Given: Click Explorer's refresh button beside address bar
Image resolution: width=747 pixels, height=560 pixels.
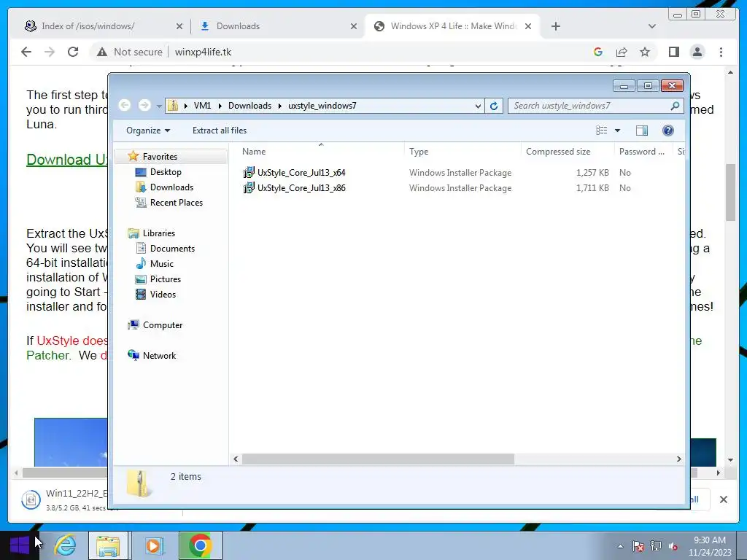Looking at the screenshot, I should click(494, 106).
